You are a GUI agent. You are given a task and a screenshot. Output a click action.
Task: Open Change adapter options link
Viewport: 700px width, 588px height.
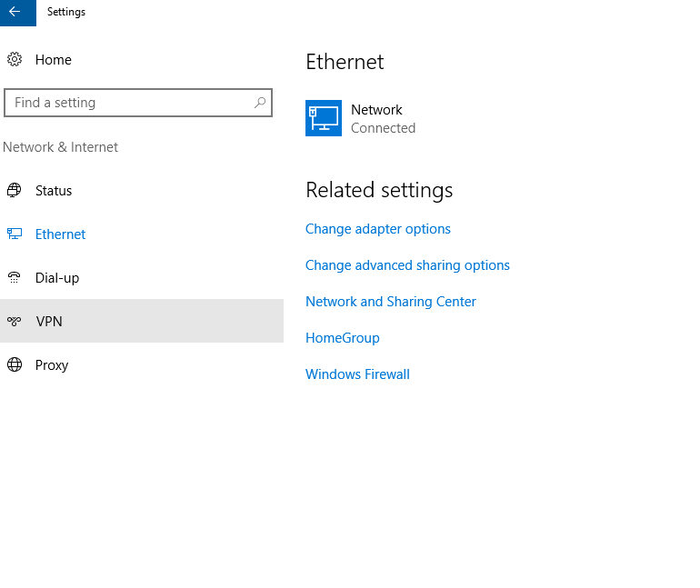377,229
